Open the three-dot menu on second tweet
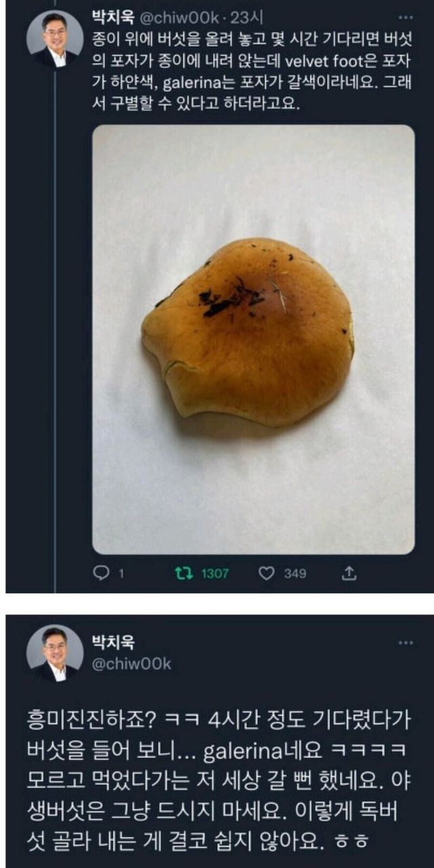 tap(406, 642)
